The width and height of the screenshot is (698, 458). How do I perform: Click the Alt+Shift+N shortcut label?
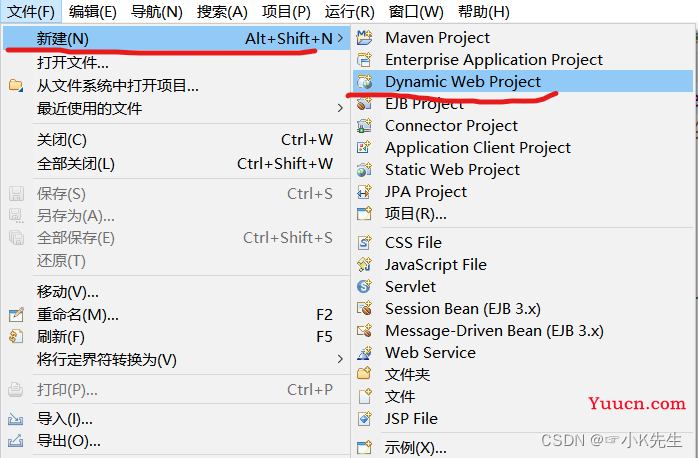pyautogui.click(x=289, y=39)
